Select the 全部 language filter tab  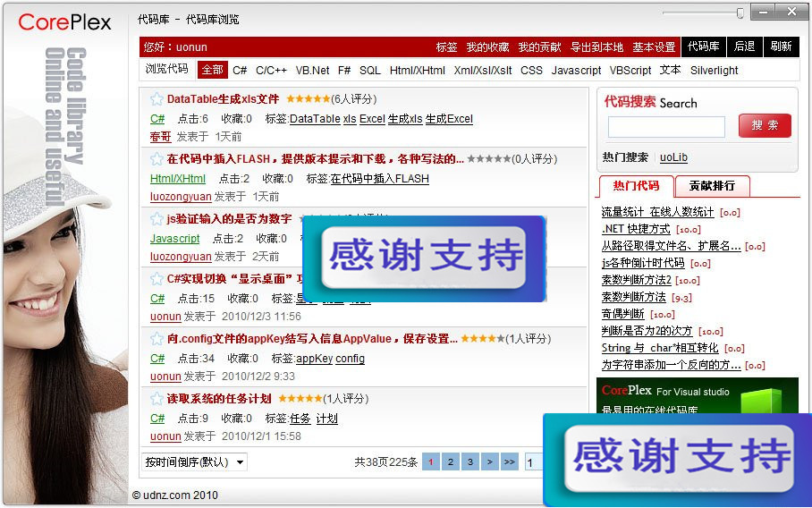click(212, 70)
